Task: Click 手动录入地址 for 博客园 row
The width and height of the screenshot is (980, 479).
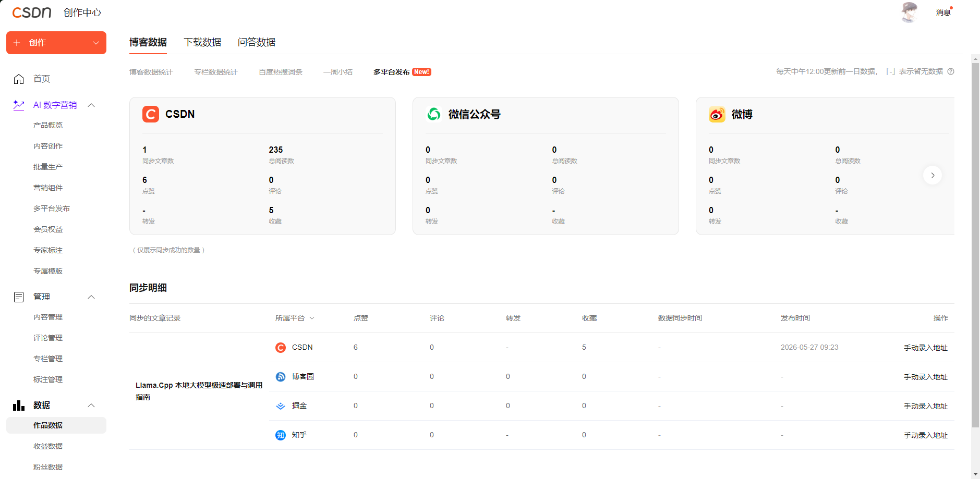Action: point(926,377)
